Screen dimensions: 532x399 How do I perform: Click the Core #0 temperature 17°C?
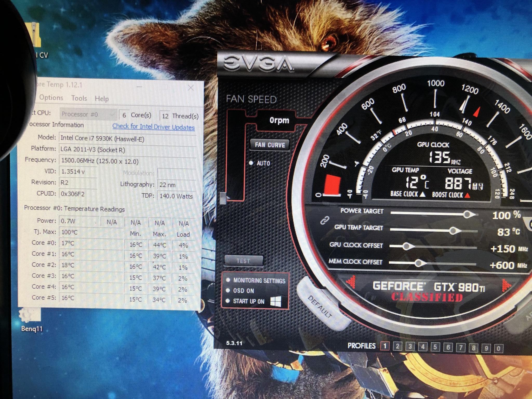pyautogui.click(x=91, y=243)
